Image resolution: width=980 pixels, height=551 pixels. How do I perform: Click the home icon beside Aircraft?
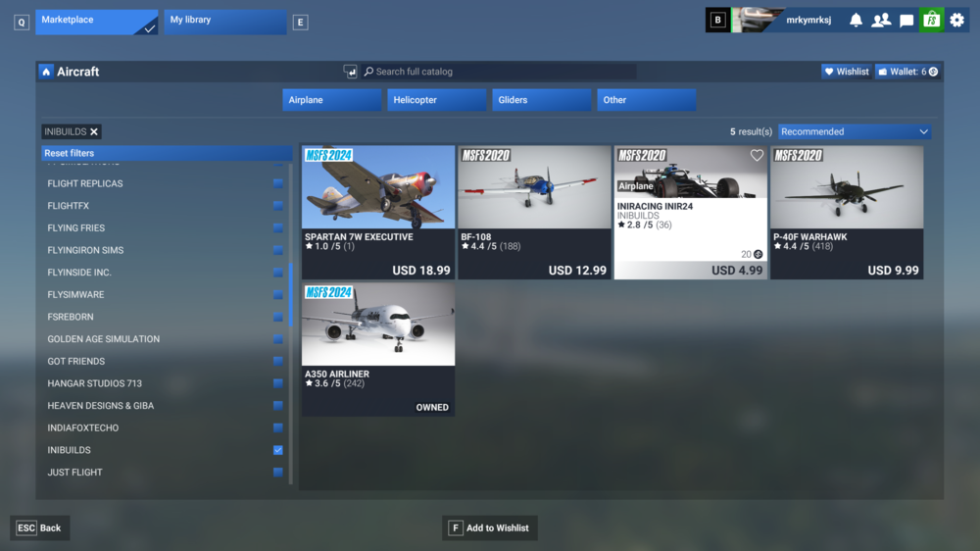pyautogui.click(x=46, y=72)
